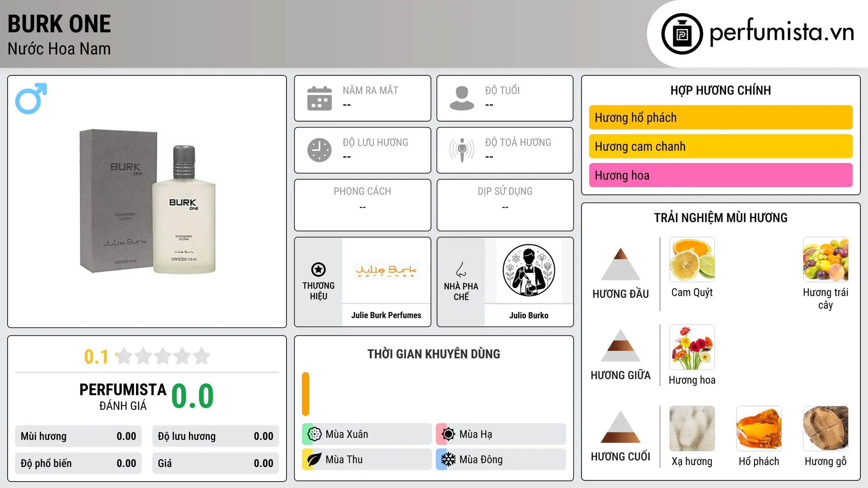Click the Thời gian khuyên dùng heading

434,354
